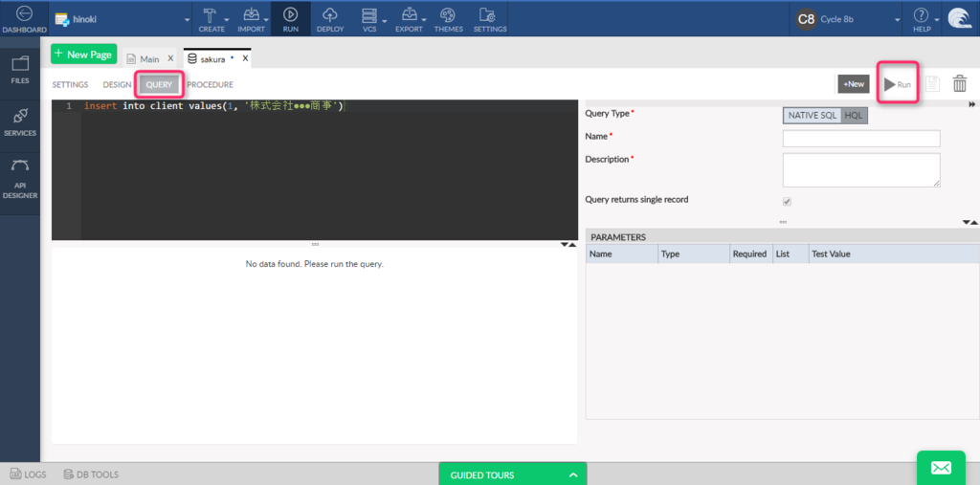Select NATIVE SQL query type
This screenshot has height=485, width=980.
(812, 116)
